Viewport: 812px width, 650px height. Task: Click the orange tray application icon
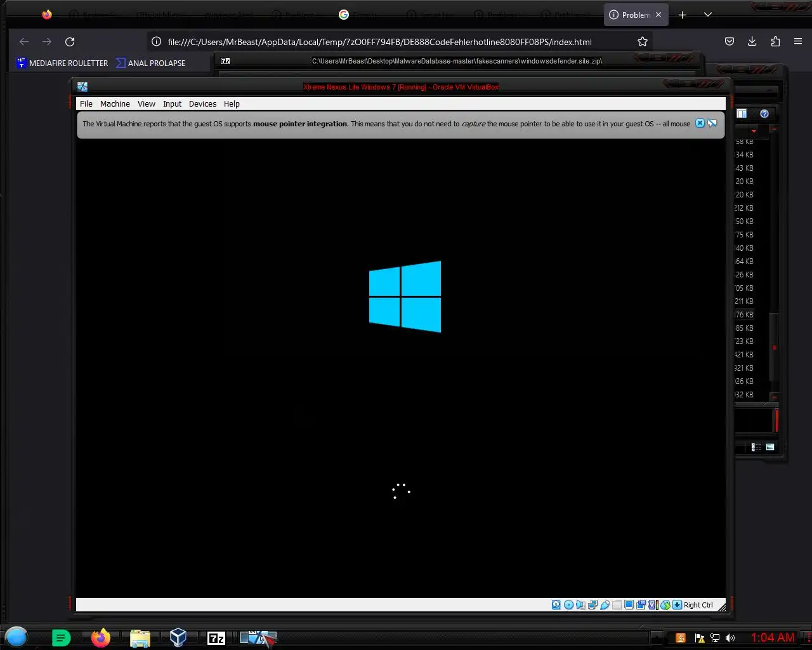(x=680, y=638)
